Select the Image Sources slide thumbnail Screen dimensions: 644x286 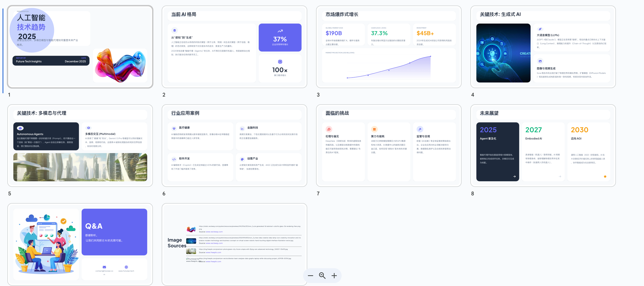(x=234, y=215)
